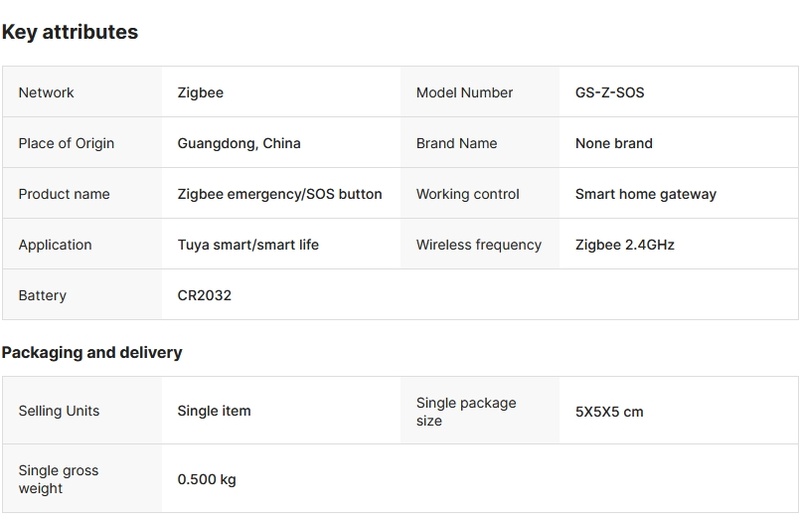
Task: Click the Single gross weight label
Action: point(59,479)
